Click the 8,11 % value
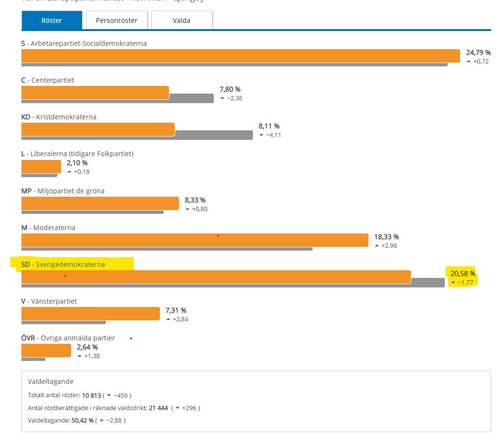504x434 pixels. pos(269,126)
